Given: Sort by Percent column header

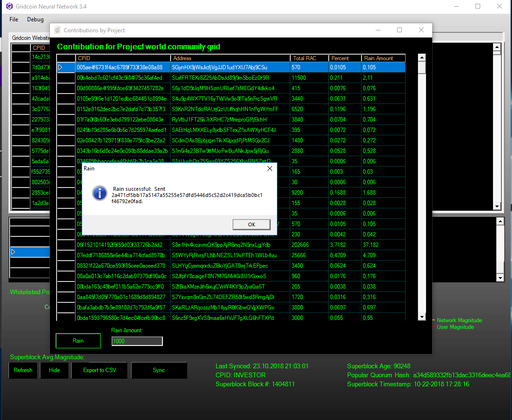Looking at the screenshot, I should [x=344, y=58].
